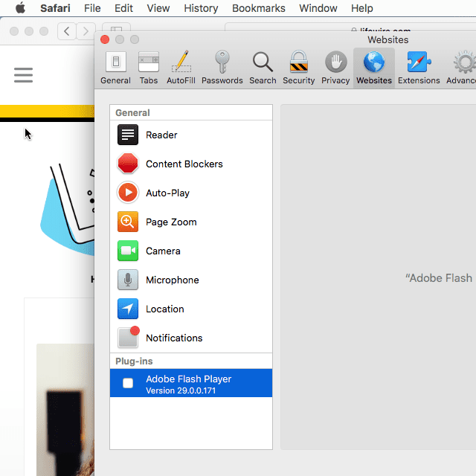Choose the Auto-Play label
Image resolution: width=476 pixels, height=476 pixels.
click(167, 193)
